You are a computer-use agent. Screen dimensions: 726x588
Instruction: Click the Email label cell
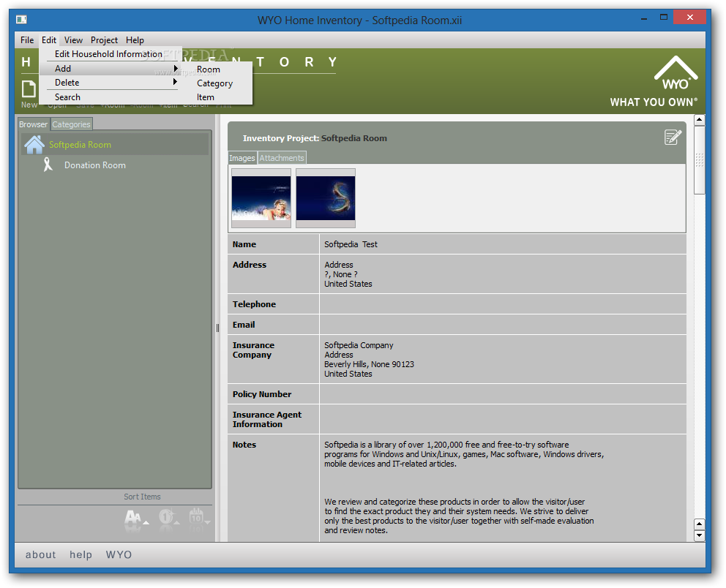pos(273,325)
